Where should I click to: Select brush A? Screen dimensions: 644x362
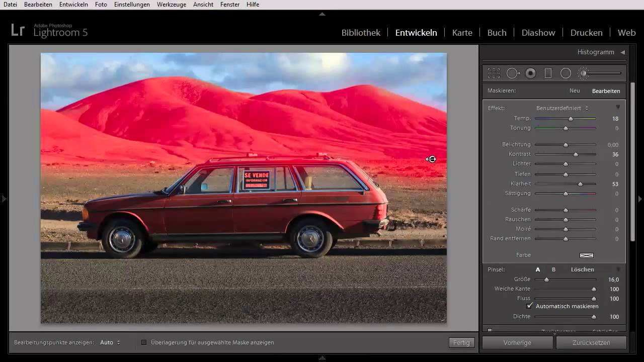538,269
